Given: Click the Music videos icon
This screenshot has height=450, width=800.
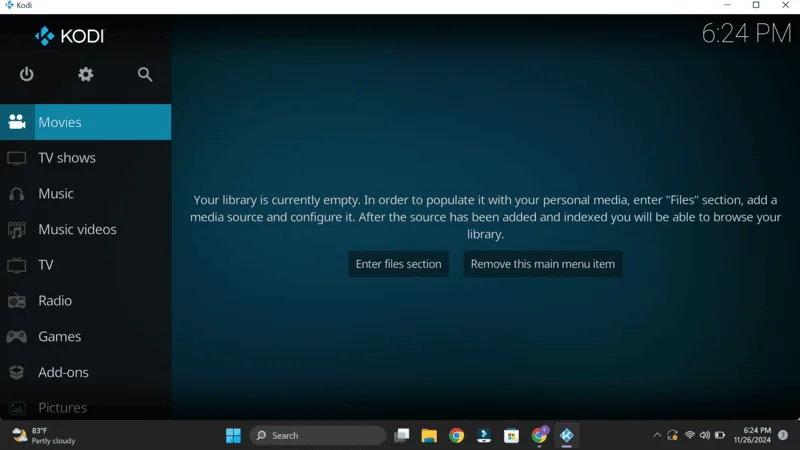Looking at the screenshot, I should pyautogui.click(x=17, y=230).
